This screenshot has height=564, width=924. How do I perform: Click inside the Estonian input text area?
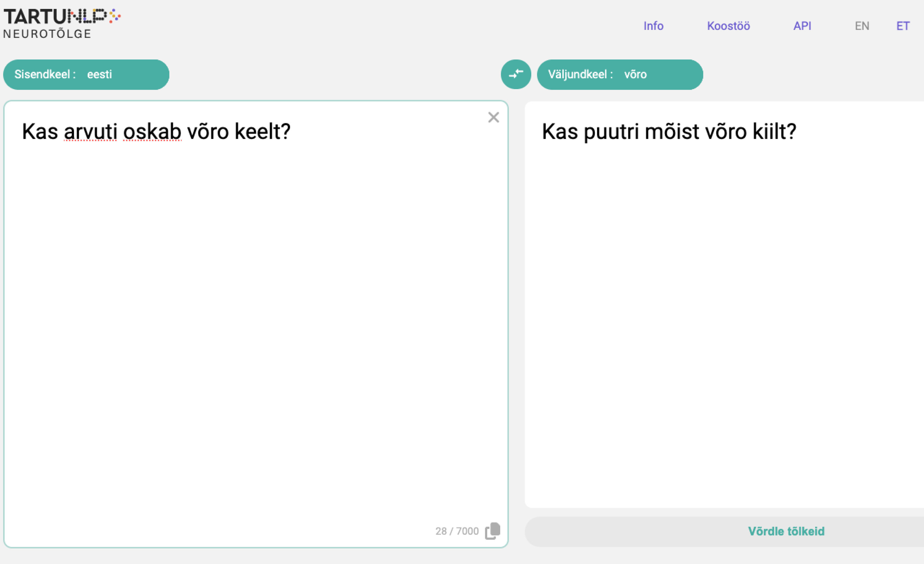(255, 300)
